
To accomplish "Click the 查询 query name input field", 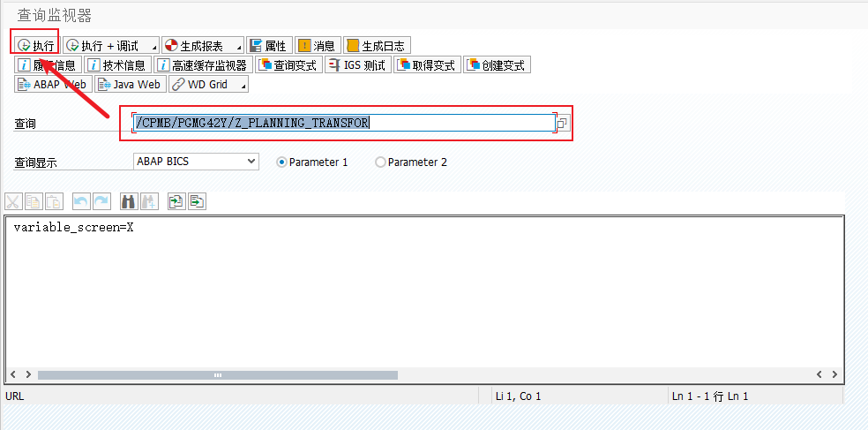I will (343, 123).
